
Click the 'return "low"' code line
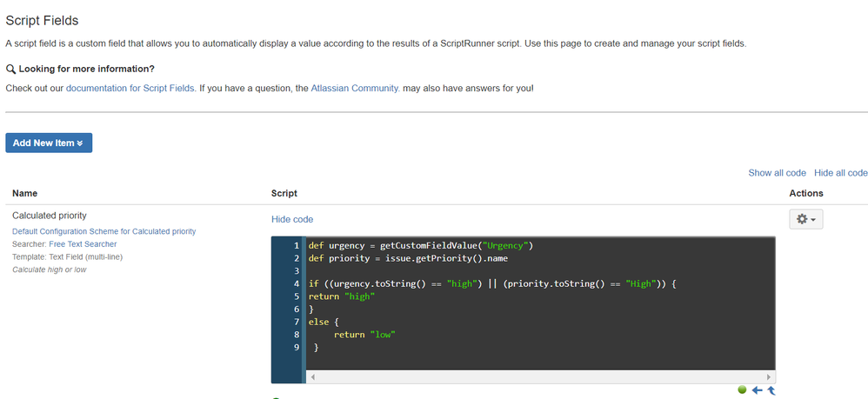(364, 335)
